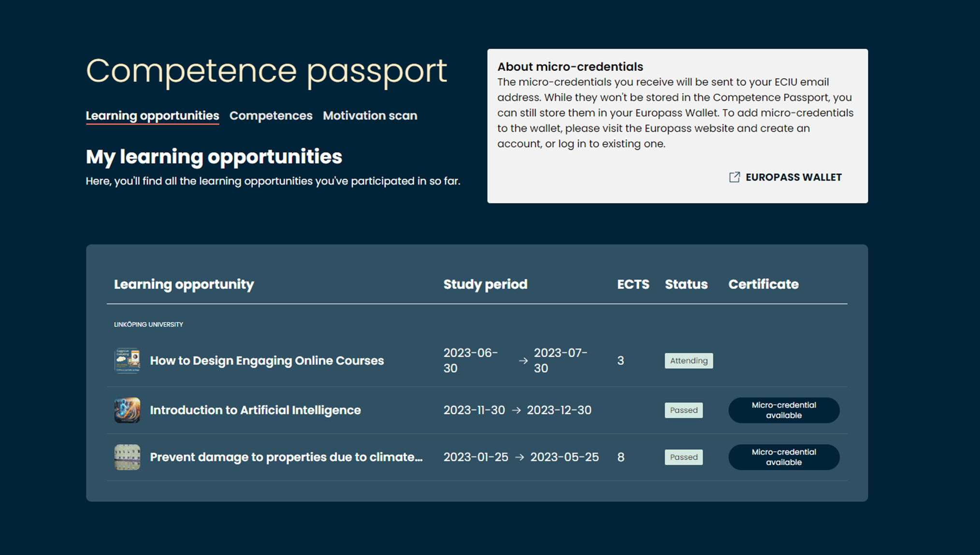
Task: Click the Europass Wallet external link icon
Action: 734,177
